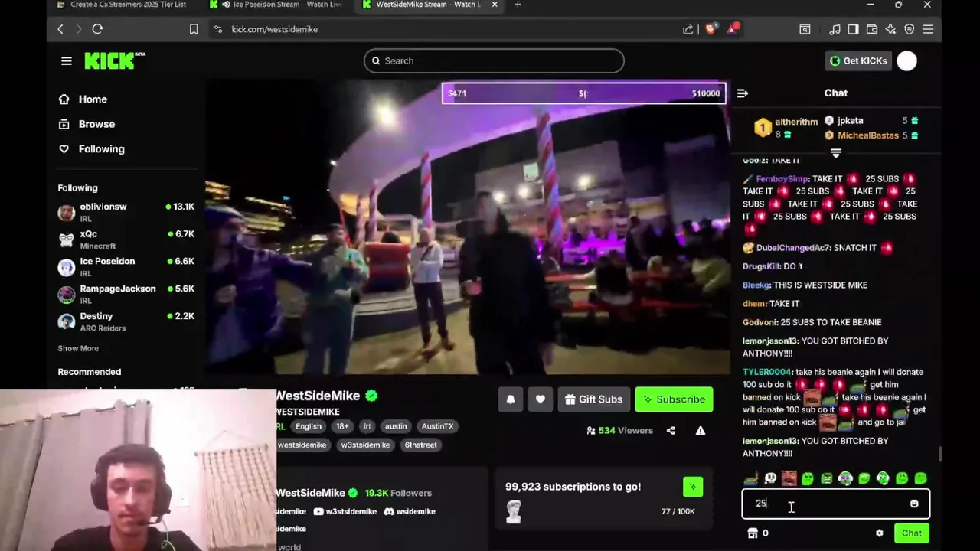Click the user avatar in the header
Viewport: 980px width, 551px height.
pos(906,61)
